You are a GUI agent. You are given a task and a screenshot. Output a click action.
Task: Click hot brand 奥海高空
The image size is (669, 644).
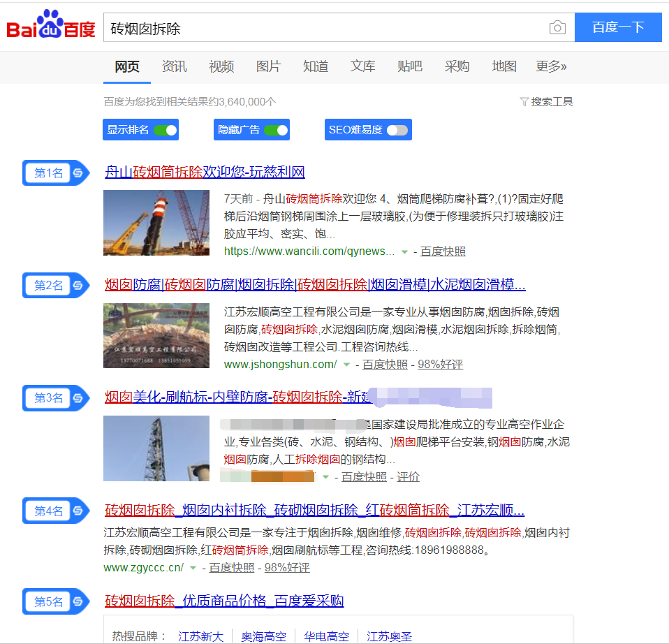coord(264,636)
